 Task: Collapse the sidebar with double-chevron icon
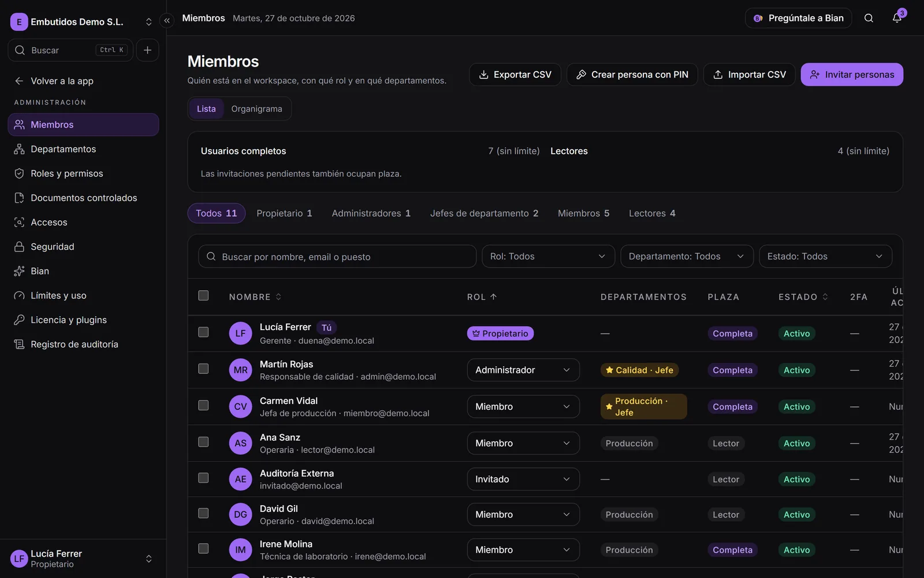[x=167, y=21]
